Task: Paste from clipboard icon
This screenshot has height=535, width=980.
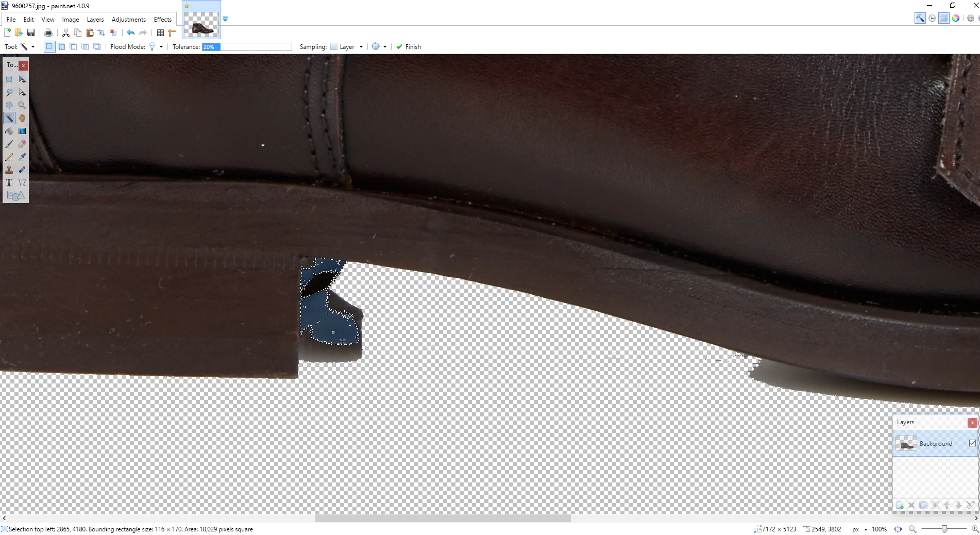Action: 90,32
